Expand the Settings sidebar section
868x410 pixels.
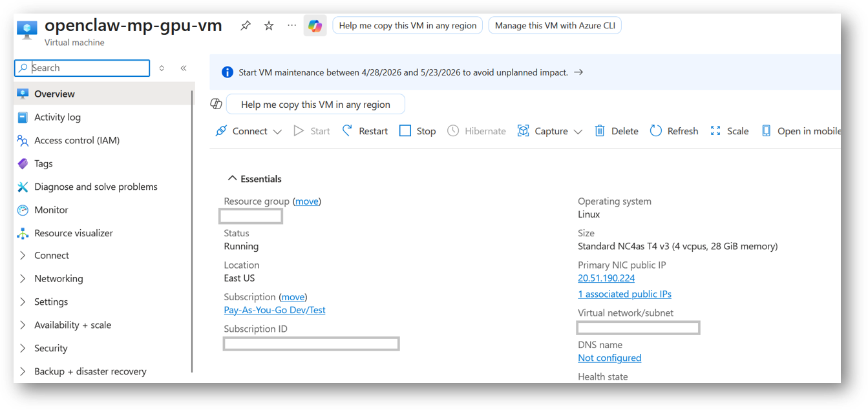[23, 302]
